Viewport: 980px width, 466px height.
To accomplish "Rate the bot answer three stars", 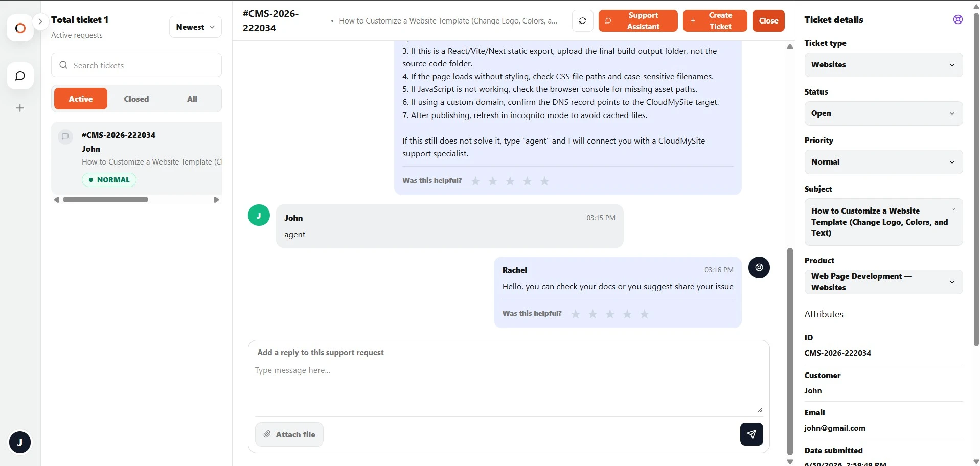I will tap(510, 181).
